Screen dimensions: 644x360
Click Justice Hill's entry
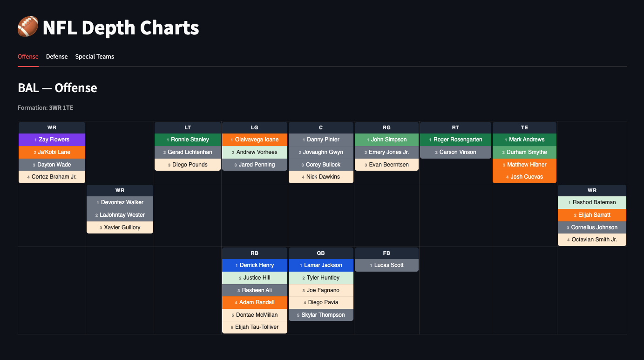pos(255,278)
